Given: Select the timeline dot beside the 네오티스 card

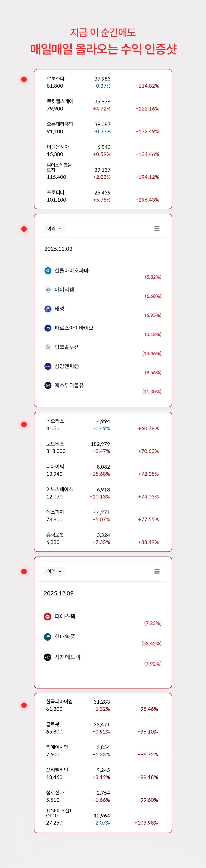Looking at the screenshot, I should pyautogui.click(x=24, y=424).
